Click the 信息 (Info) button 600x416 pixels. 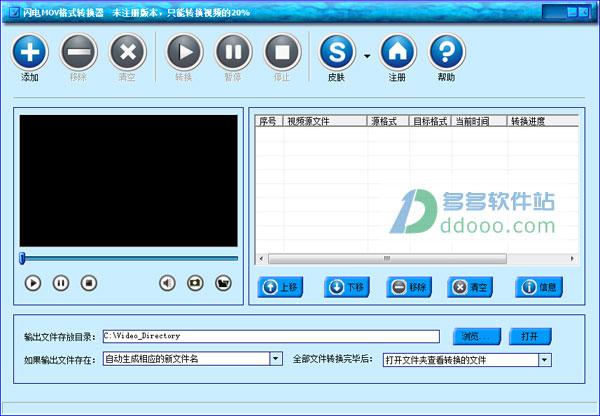(539, 287)
